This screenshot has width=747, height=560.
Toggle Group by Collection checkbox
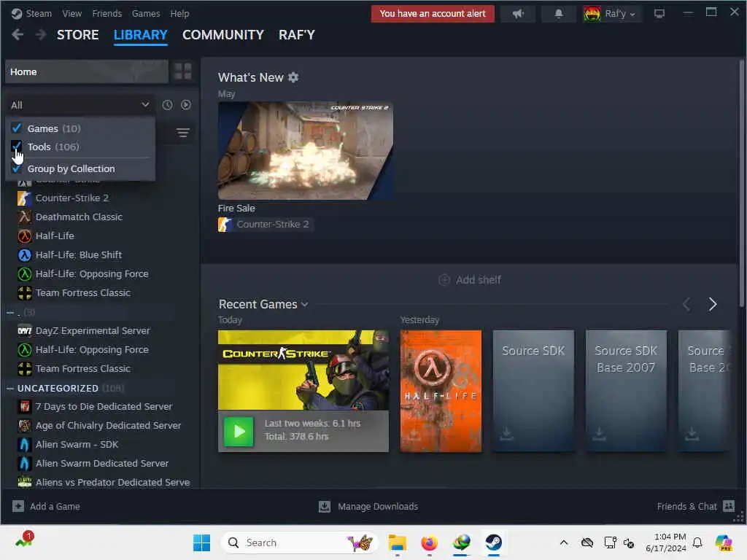pos(17,168)
